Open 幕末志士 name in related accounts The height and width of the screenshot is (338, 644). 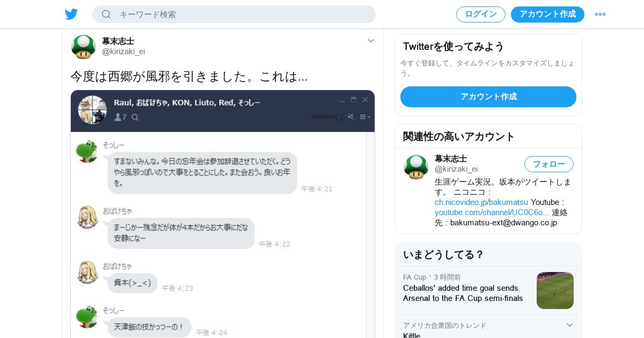click(451, 159)
